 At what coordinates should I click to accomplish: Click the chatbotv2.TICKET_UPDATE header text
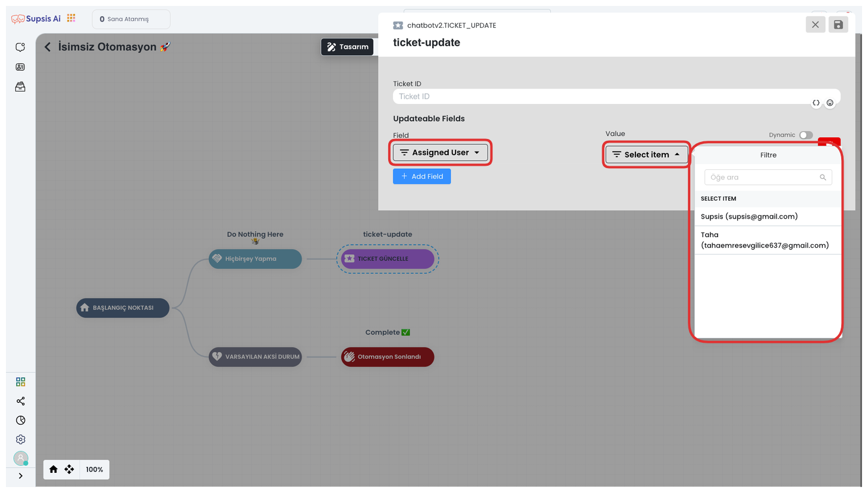(x=451, y=26)
